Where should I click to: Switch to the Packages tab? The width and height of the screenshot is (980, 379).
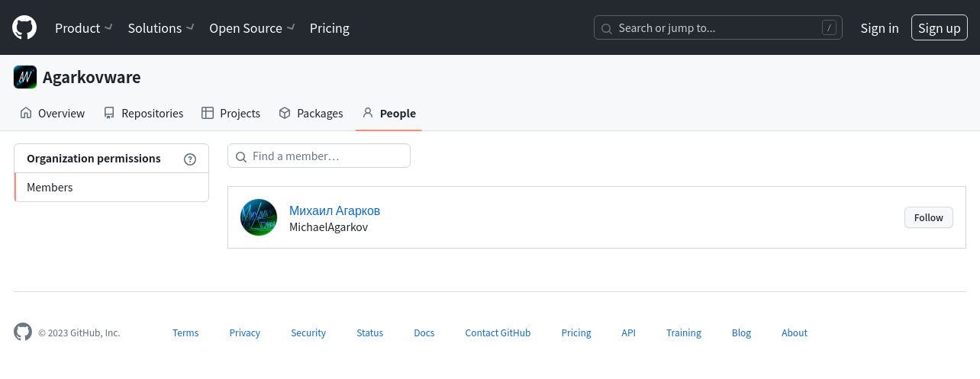[311, 113]
